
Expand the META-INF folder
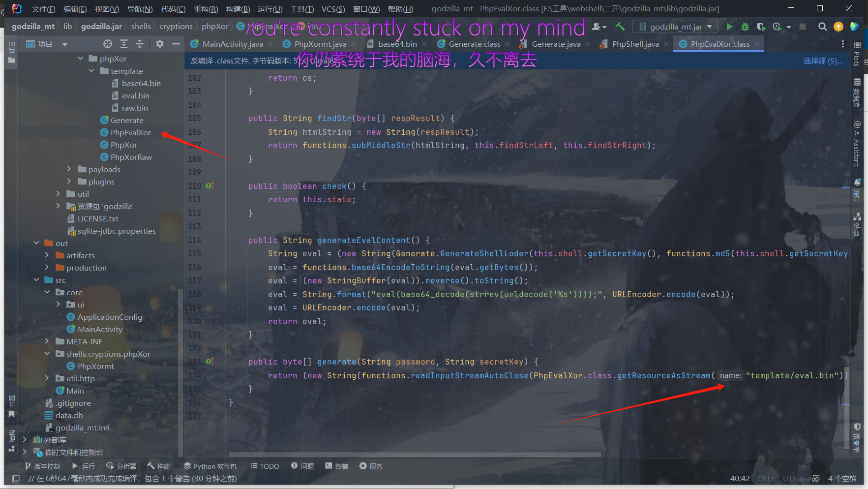point(47,341)
